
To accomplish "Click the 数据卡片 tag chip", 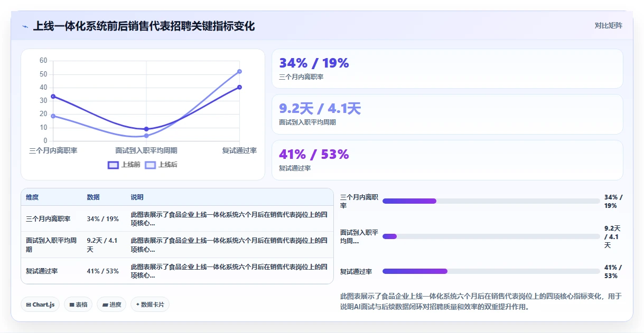I will 150,305.
